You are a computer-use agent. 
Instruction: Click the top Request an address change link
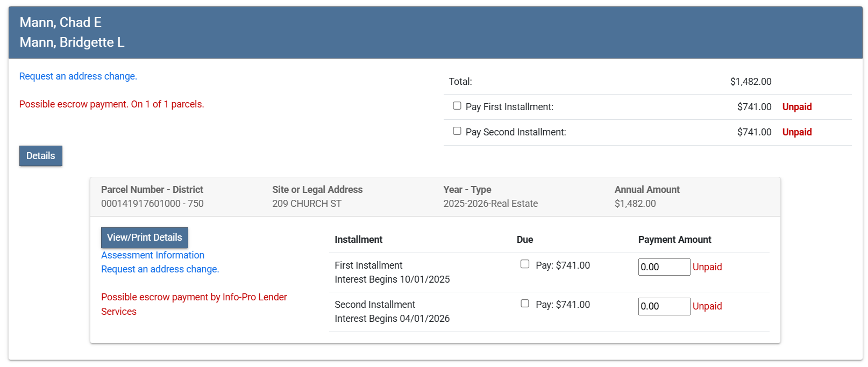tap(78, 76)
